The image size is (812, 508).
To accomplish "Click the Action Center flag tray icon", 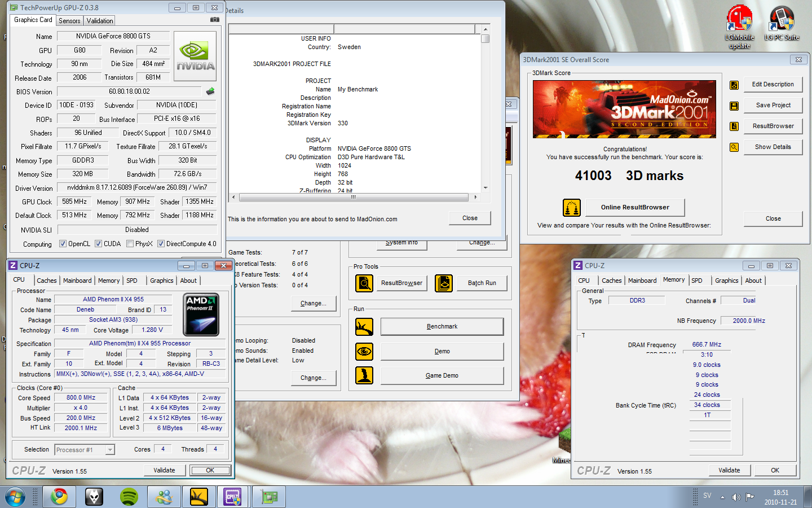I will tap(750, 497).
